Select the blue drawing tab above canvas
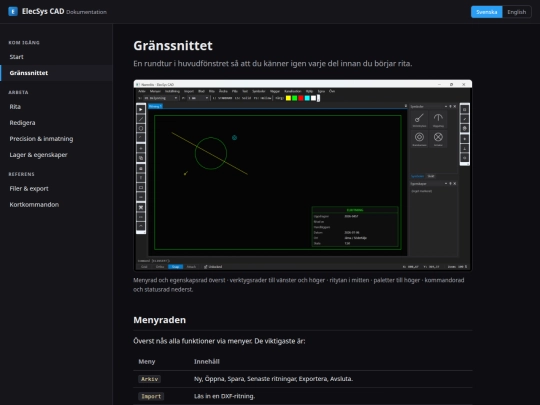The height and width of the screenshot is (405, 540). coord(155,106)
